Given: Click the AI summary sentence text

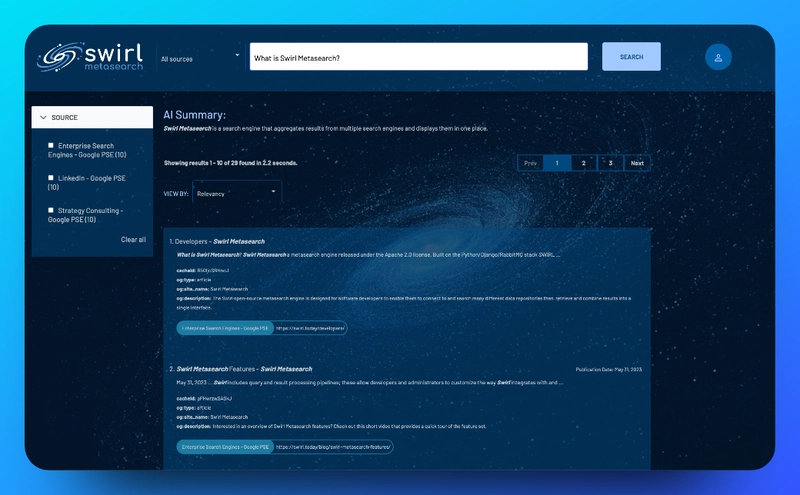Looking at the screenshot, I should pos(326,129).
